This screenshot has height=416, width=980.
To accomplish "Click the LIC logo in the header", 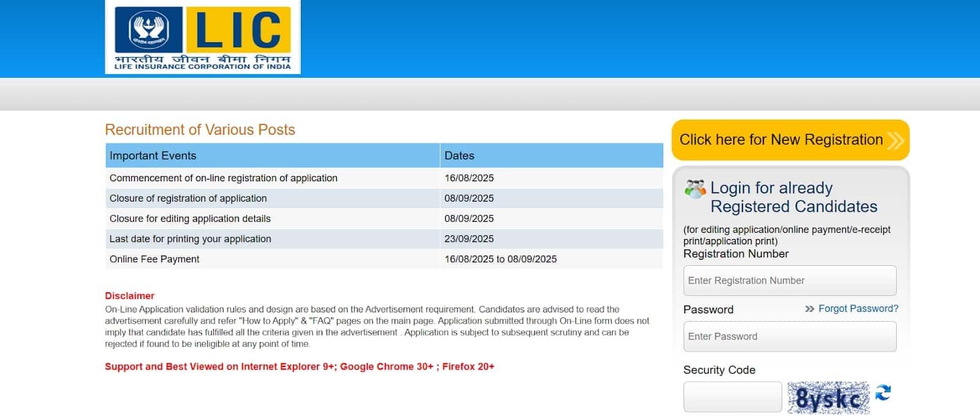I will tap(203, 38).
